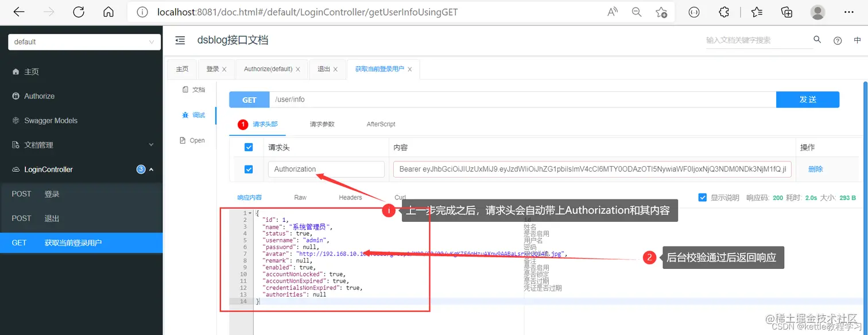This screenshot has width=868, height=335.
Task: Toggle the Authorization row checkbox
Action: coord(249,169)
